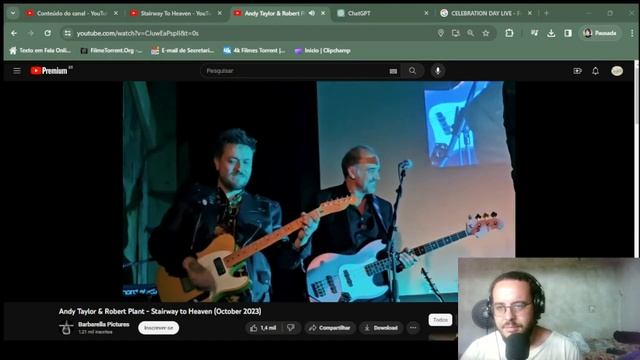Like the video with thumbs-up 1,4 mil

pyautogui.click(x=263, y=328)
